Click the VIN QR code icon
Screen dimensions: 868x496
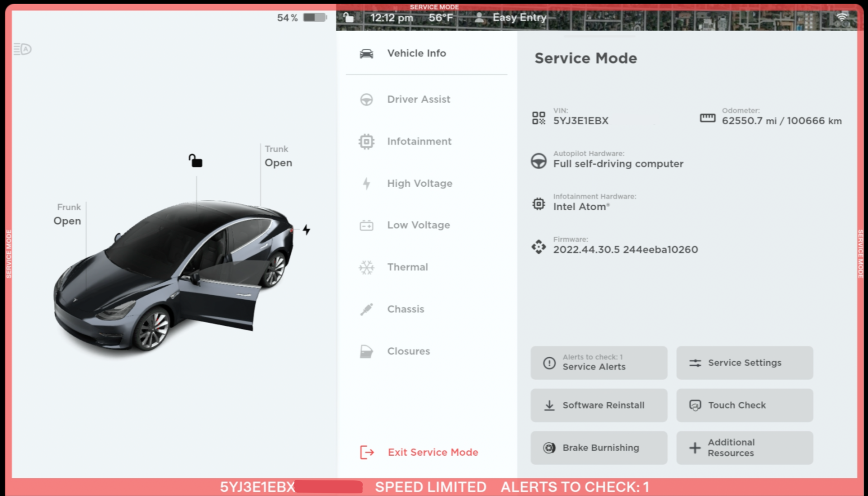pyautogui.click(x=539, y=117)
